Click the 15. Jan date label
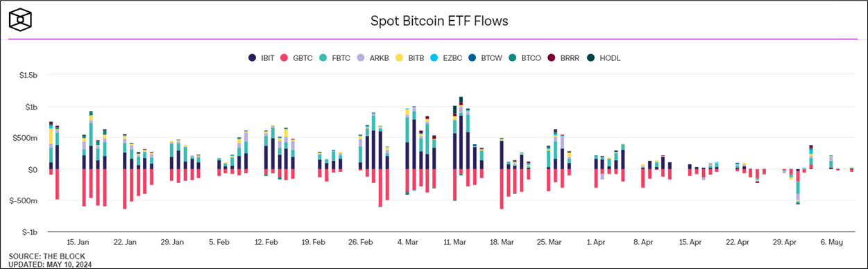The height and width of the screenshot is (269, 868). [x=78, y=243]
